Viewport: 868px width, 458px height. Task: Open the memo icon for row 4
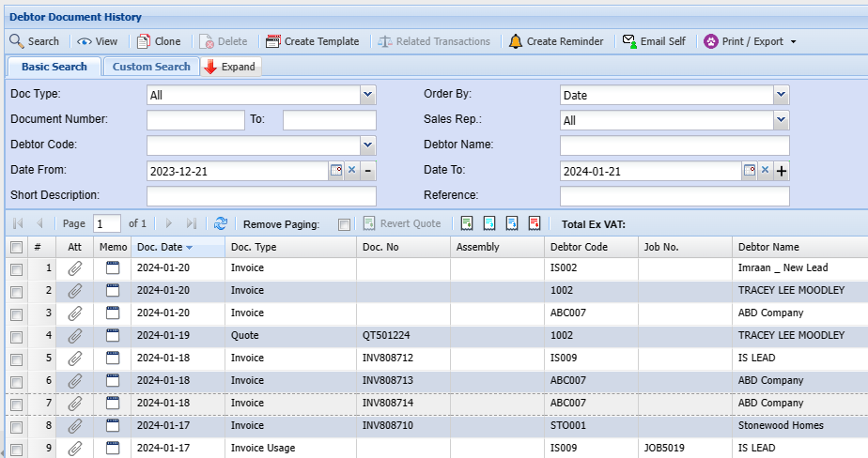114,335
